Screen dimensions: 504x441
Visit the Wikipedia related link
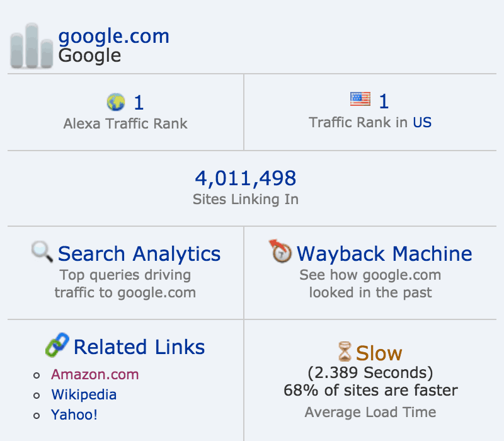(84, 395)
